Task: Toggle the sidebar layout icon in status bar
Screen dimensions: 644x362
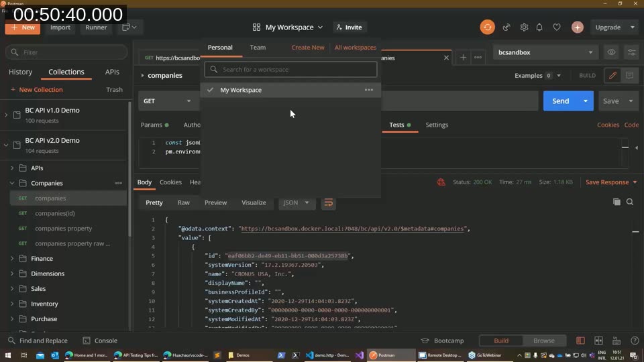Action: pyautogui.click(x=580, y=341)
